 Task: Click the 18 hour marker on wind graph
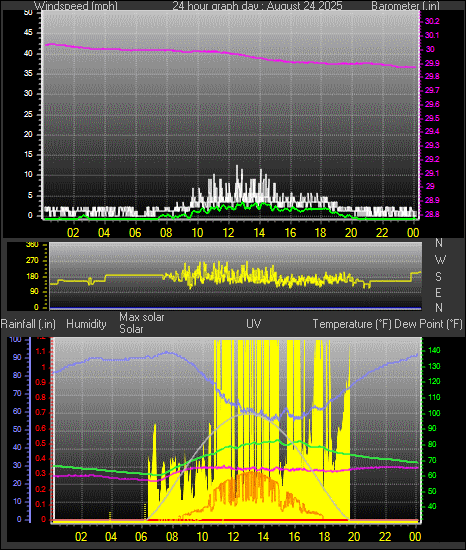(x=320, y=233)
